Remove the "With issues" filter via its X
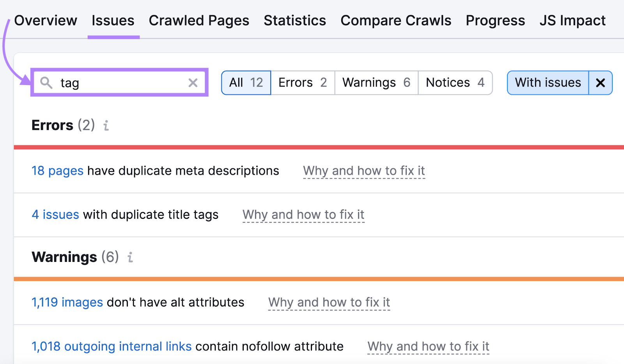624x364 pixels. (600, 83)
